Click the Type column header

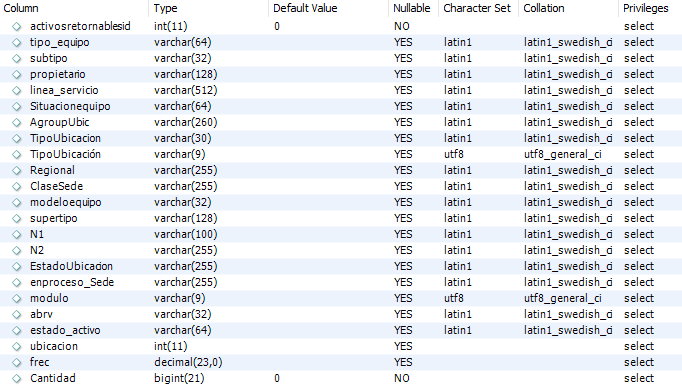point(166,8)
